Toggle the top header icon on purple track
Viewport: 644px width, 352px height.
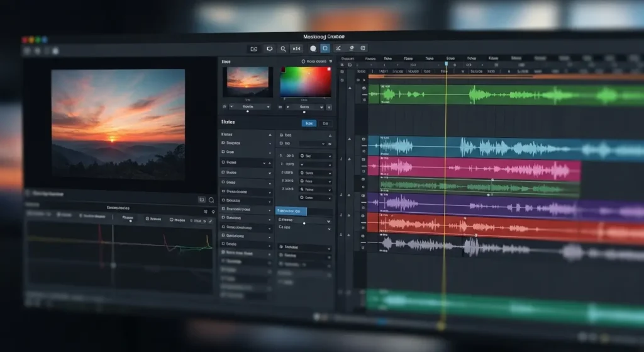coord(363,196)
